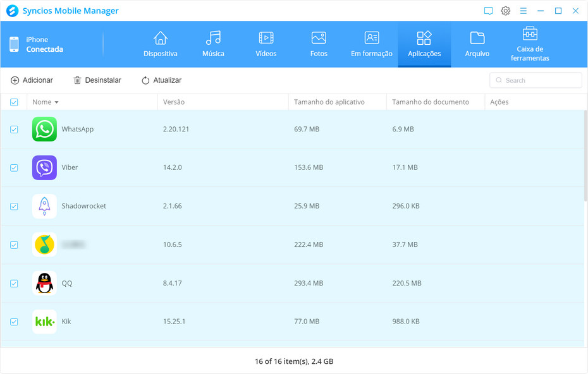Click the 988.0 KB document size
The image size is (588, 374).
pos(406,322)
